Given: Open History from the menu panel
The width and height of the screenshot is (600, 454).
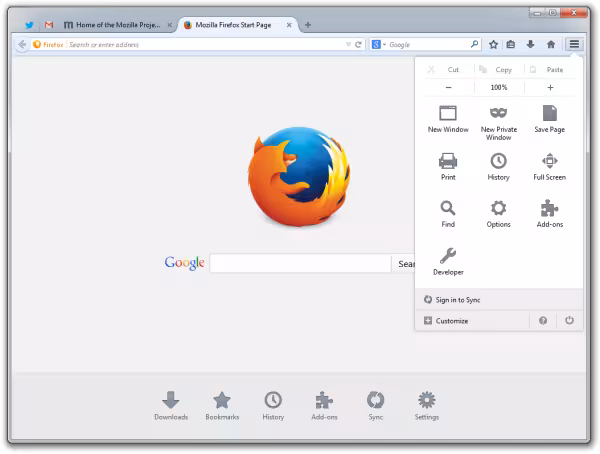Looking at the screenshot, I should point(498,167).
